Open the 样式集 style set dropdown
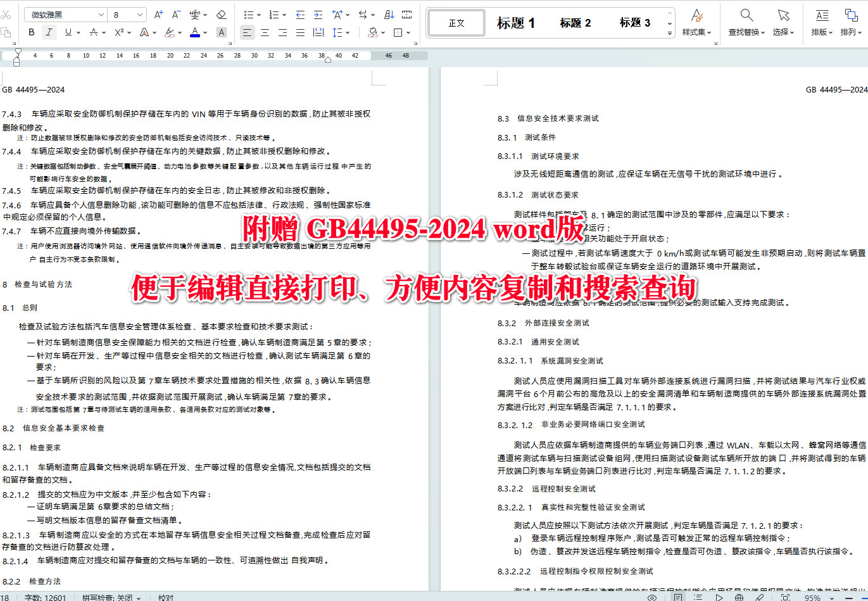Image resolution: width=868 pixels, height=601 pixels. (x=696, y=22)
